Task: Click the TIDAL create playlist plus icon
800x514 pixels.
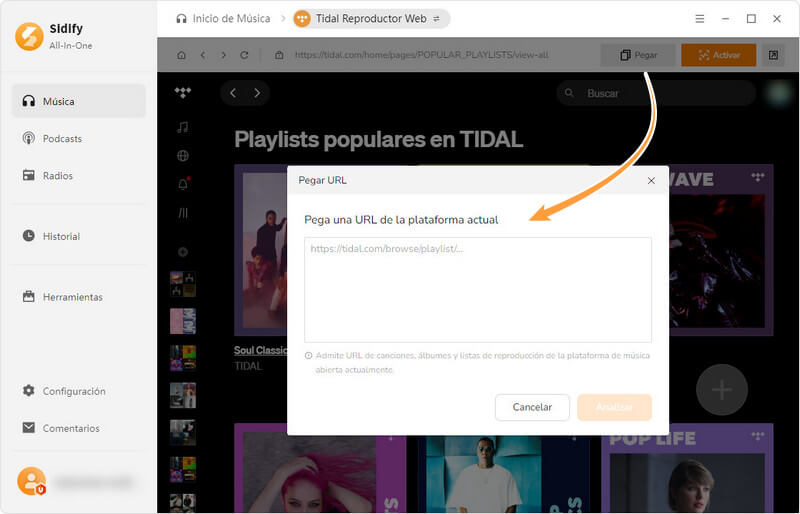Action: (183, 252)
